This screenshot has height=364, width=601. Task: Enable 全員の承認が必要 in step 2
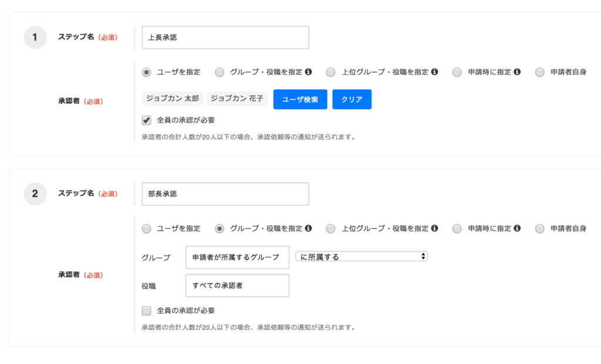point(146,310)
